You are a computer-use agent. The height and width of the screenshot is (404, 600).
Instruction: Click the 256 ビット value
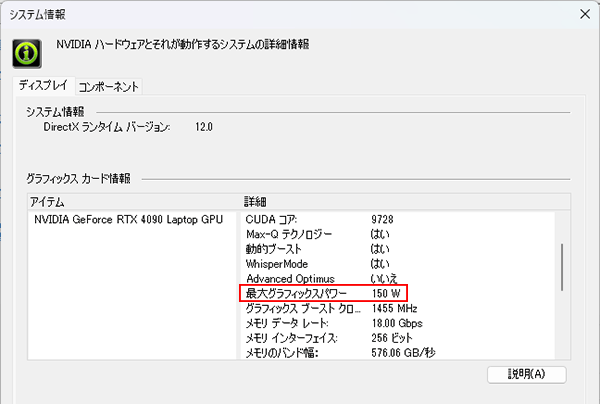[392, 338]
